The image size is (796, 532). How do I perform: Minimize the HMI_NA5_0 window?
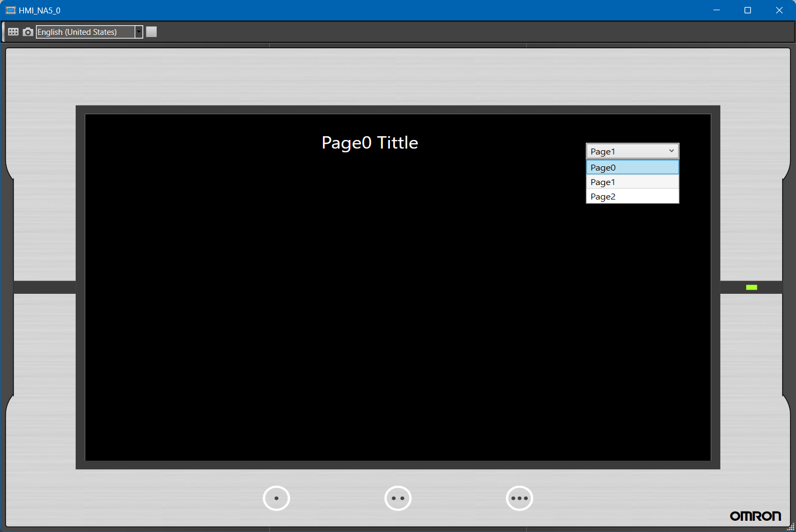click(x=717, y=10)
